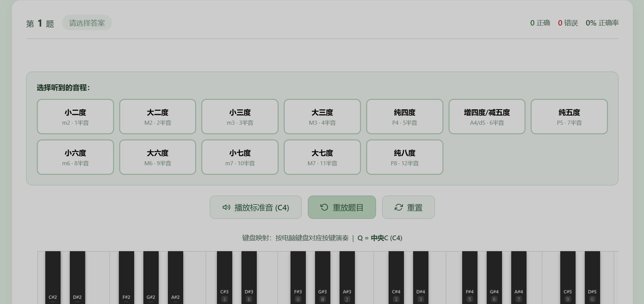Image resolution: width=644 pixels, height=304 pixels.
Task: Play the D#2 black piano key
Action: pyautogui.click(x=77, y=277)
